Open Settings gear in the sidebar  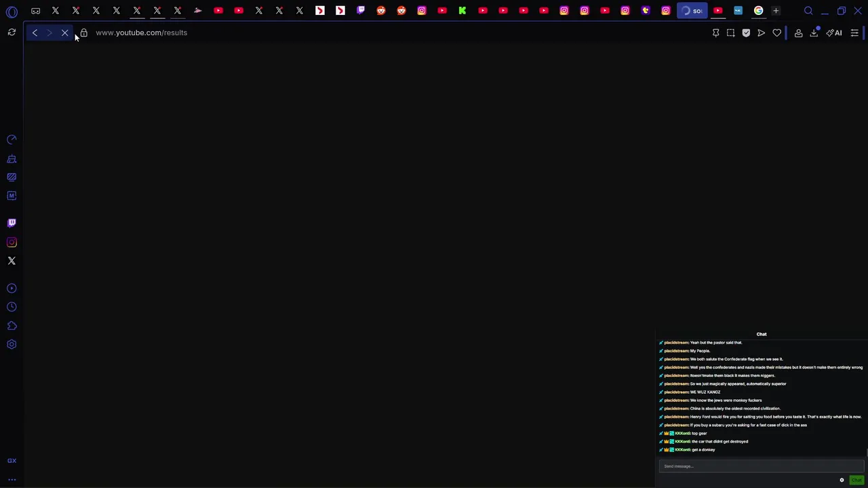(x=12, y=344)
